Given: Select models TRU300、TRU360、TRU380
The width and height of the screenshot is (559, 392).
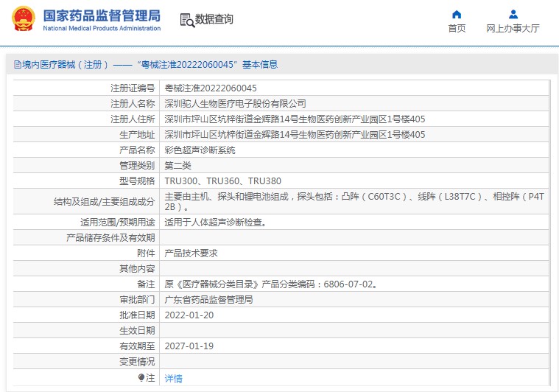Looking at the screenshot, I should pyautogui.click(x=222, y=181).
